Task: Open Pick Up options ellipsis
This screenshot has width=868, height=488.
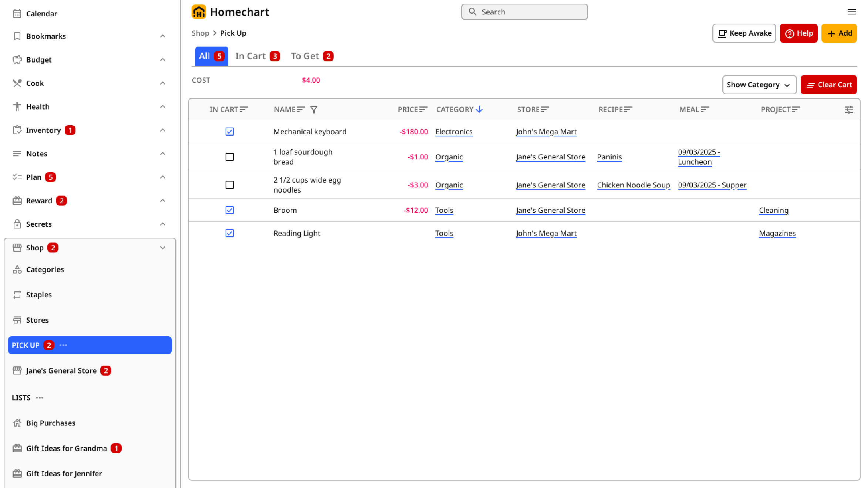Action: (63, 345)
